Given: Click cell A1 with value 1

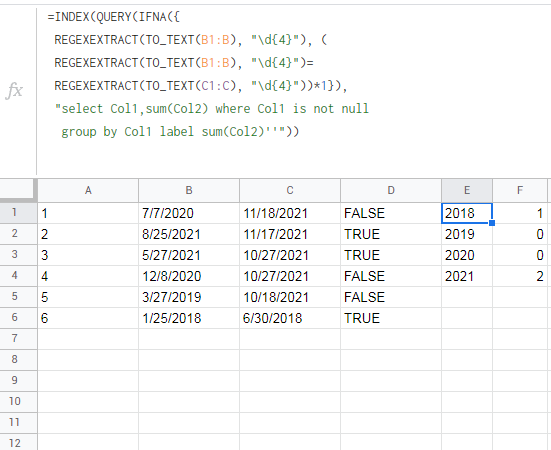Looking at the screenshot, I should pos(88,213).
